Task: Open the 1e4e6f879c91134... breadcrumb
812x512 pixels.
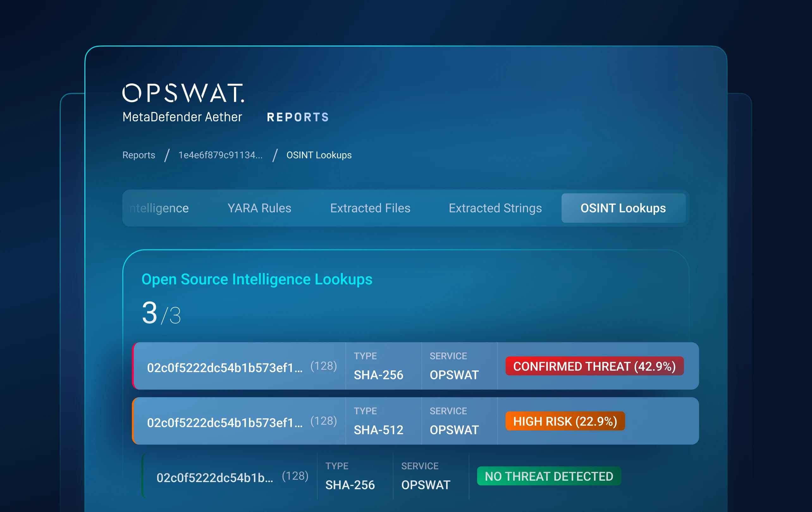Action: coord(220,155)
